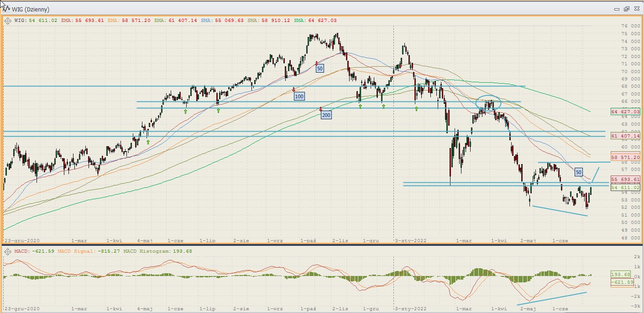Select the boxed 200 moving average label

pos(326,115)
